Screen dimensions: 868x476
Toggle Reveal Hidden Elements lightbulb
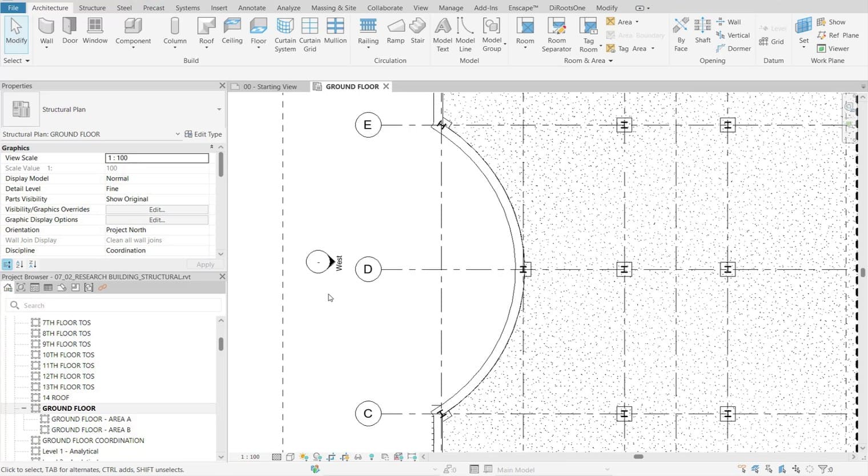coord(372,457)
